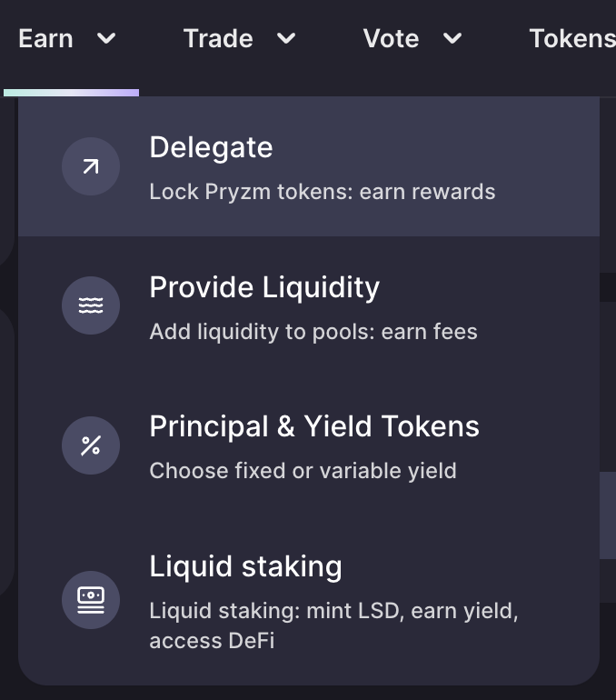Viewport: 616px width, 700px height.
Task: Click "Lock Pryzm tokens: earn rewards" text
Action: (323, 192)
